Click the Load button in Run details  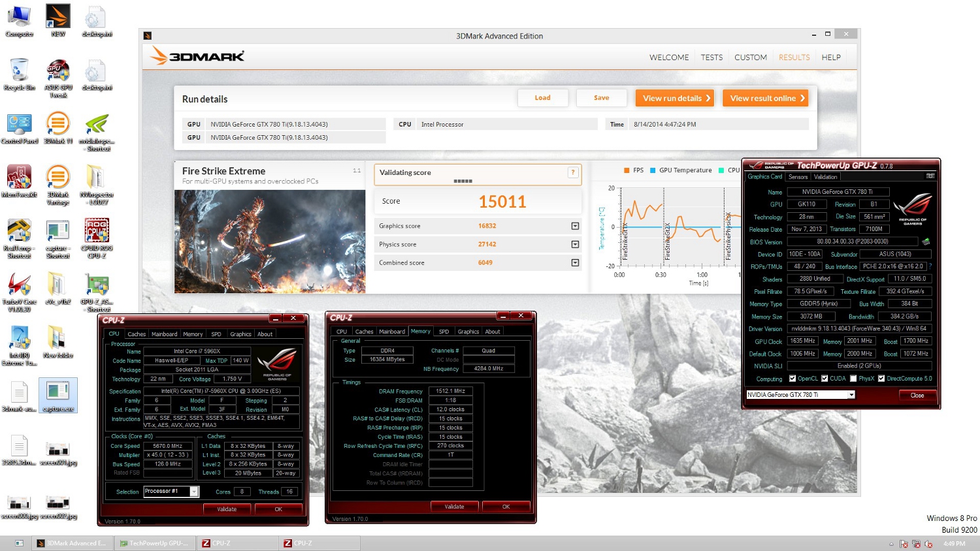542,98
